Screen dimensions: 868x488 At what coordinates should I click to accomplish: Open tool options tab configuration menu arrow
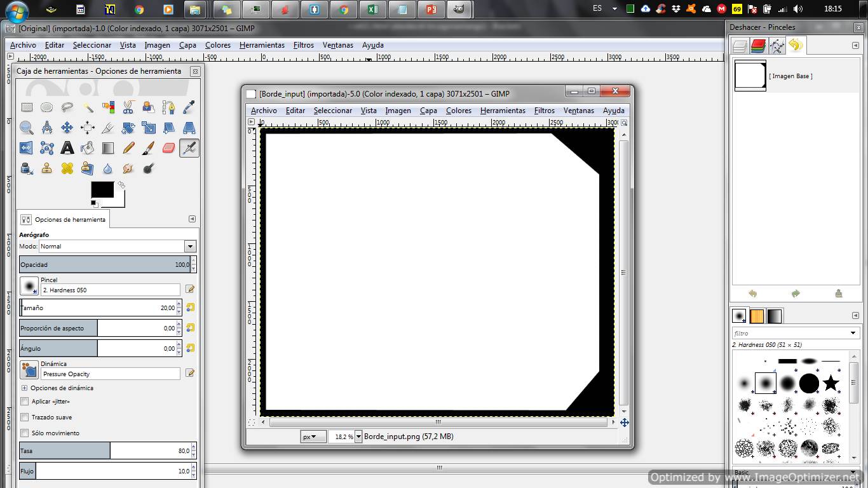[192, 219]
